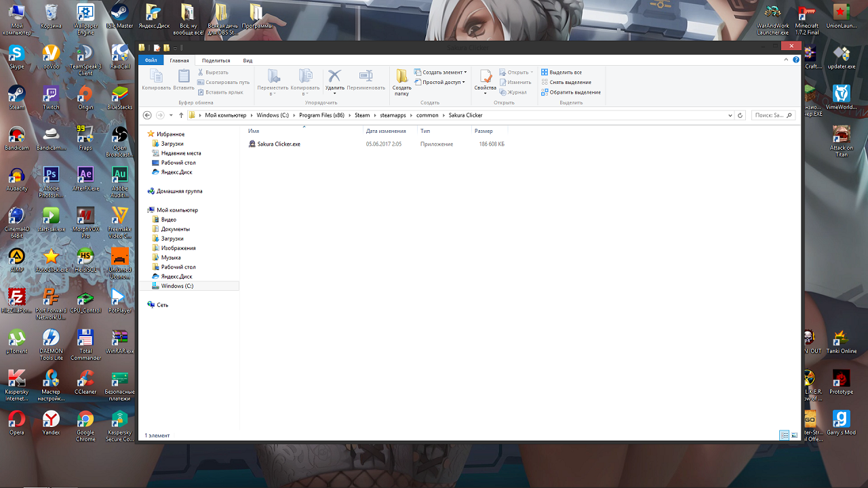Switch to the Вид ribbon tab

248,60
